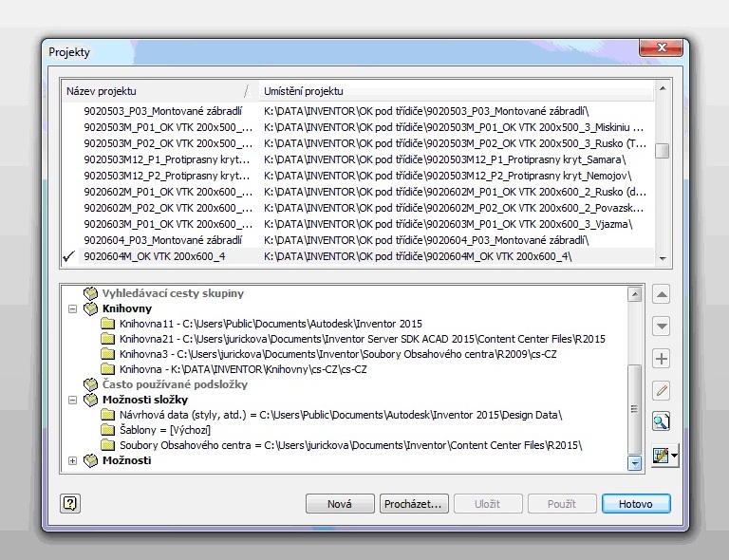Click folder icon beside Návrhová data
This screenshot has height=560, width=729.
click(108, 415)
